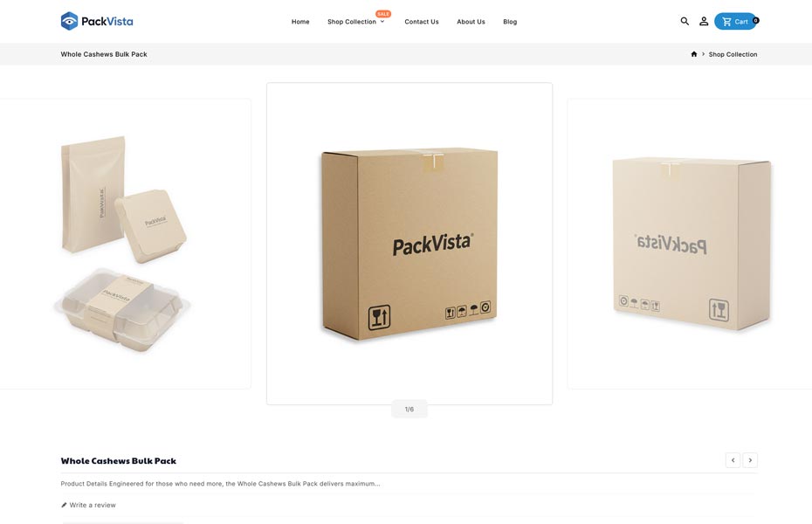Click the shopping cart icon
The image size is (812, 524).
tap(727, 22)
